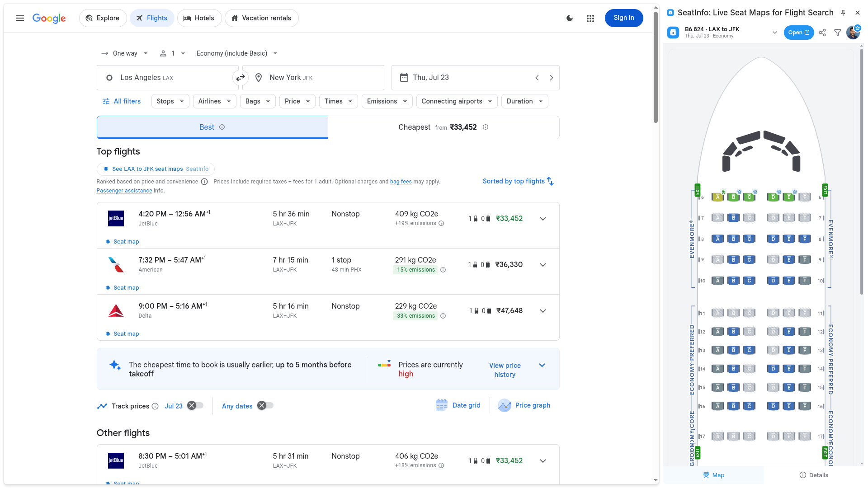Open the Emissions filter dropdown
This screenshot has width=868, height=488.
click(387, 101)
